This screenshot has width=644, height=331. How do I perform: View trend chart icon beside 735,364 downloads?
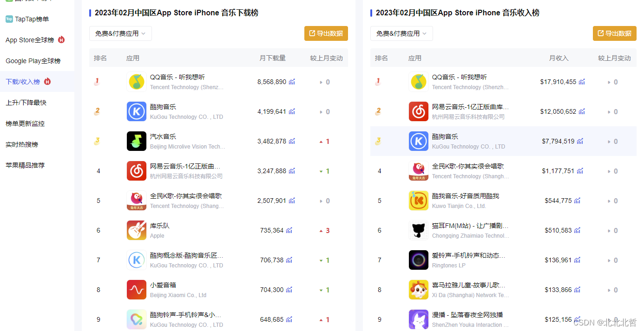click(x=289, y=230)
